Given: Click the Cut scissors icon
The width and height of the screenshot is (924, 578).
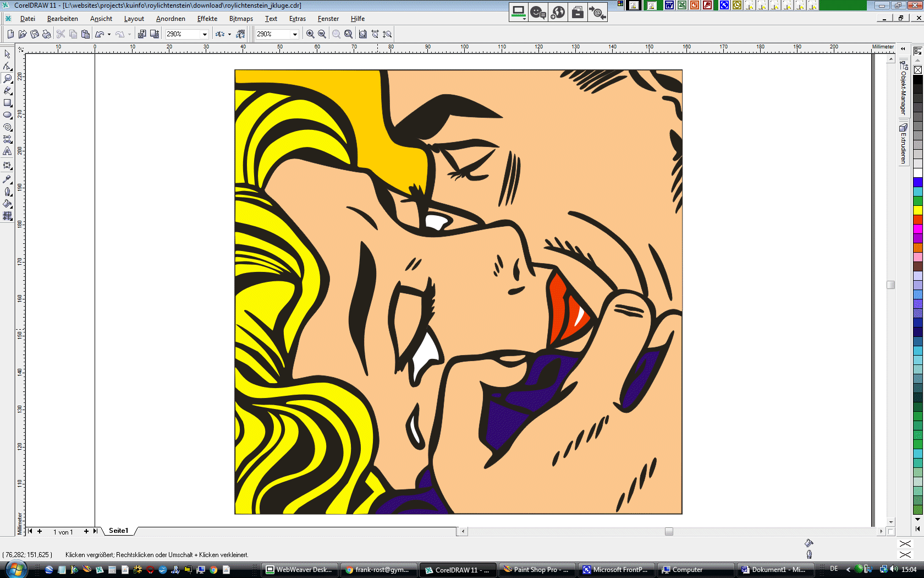Looking at the screenshot, I should click(x=61, y=34).
